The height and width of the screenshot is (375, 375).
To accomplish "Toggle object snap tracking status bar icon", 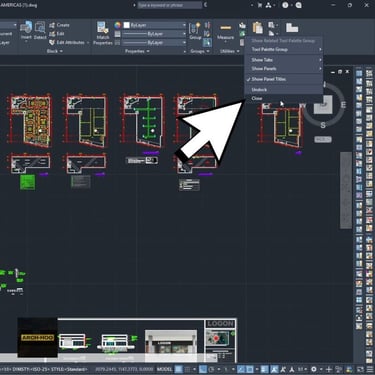I will click(241, 369).
